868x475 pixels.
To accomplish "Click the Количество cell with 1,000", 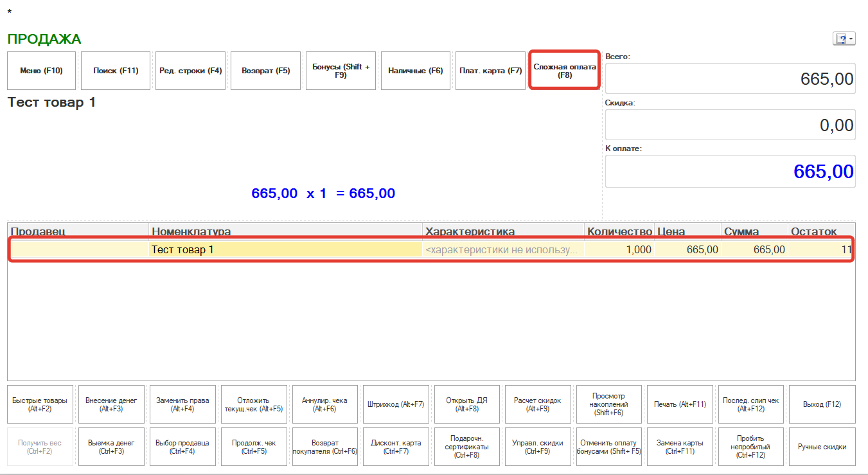I will pos(619,250).
